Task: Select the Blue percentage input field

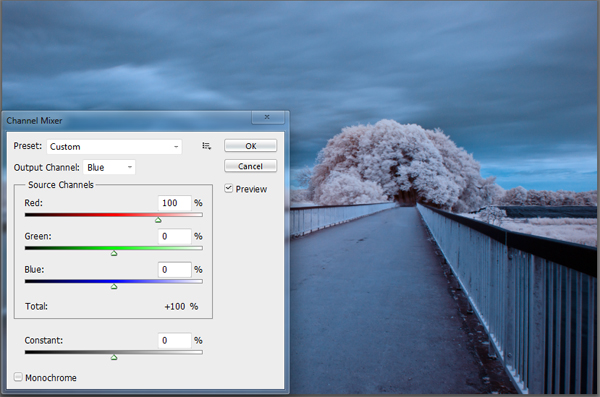Action: pos(174,270)
